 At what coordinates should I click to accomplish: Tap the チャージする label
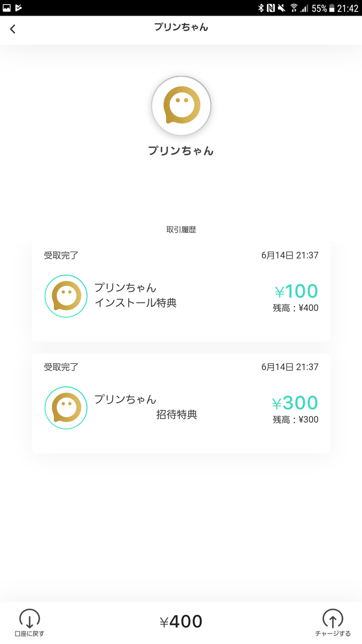tap(332, 634)
